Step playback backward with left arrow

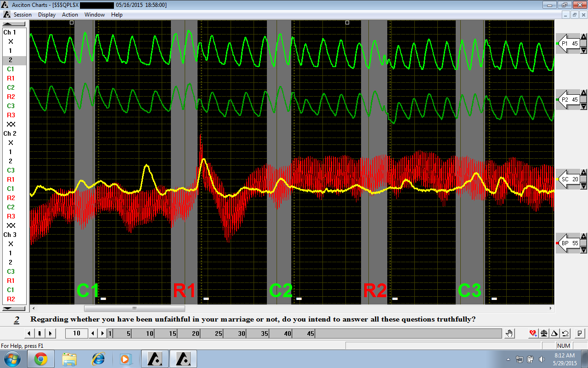pos(29,333)
